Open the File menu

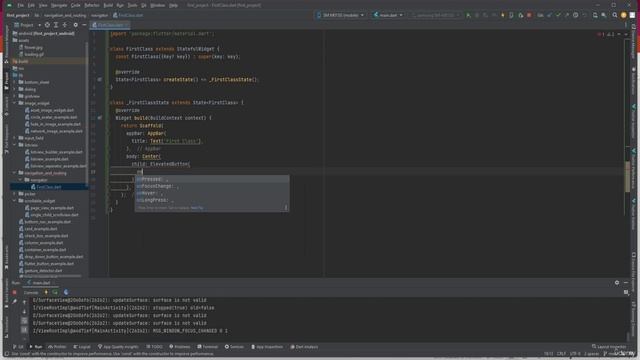point(20,5)
